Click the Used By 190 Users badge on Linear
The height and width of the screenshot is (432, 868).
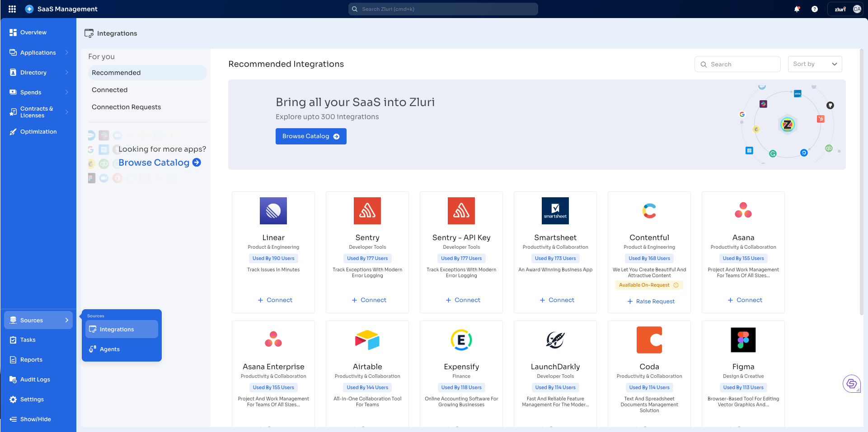point(273,258)
